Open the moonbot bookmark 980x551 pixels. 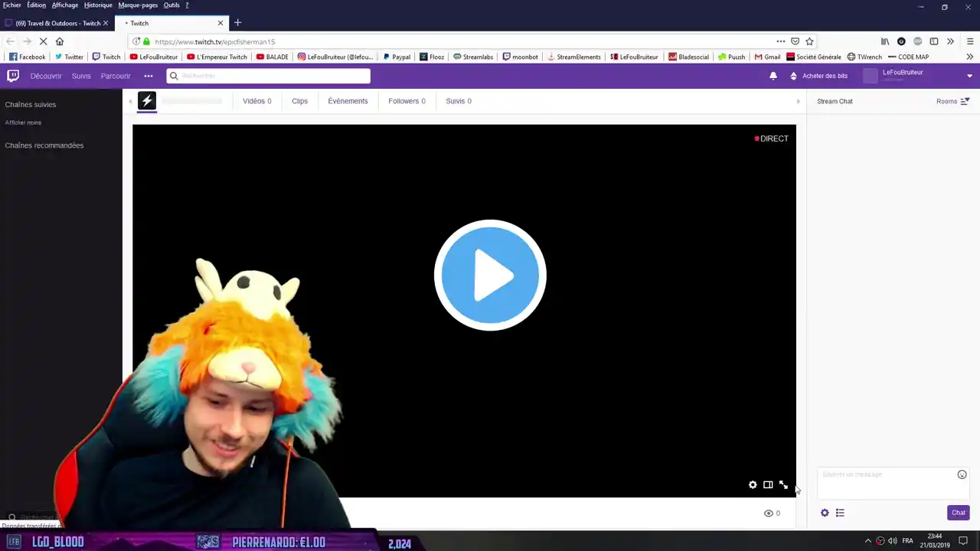click(x=521, y=57)
